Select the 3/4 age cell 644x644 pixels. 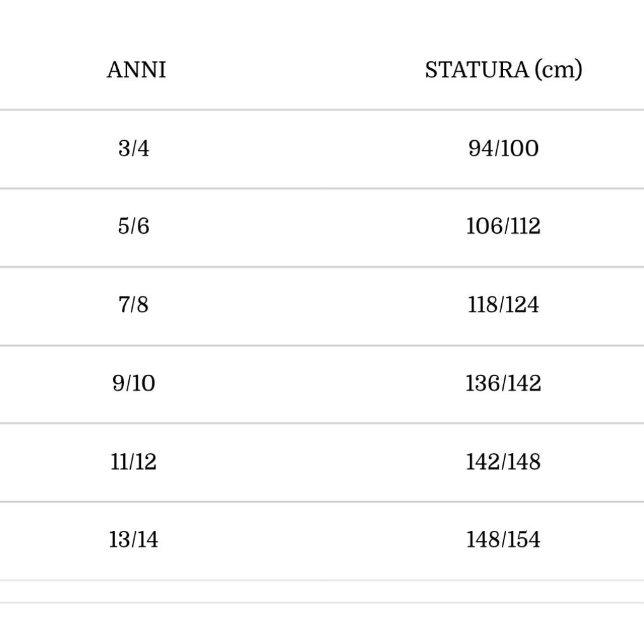point(133,149)
